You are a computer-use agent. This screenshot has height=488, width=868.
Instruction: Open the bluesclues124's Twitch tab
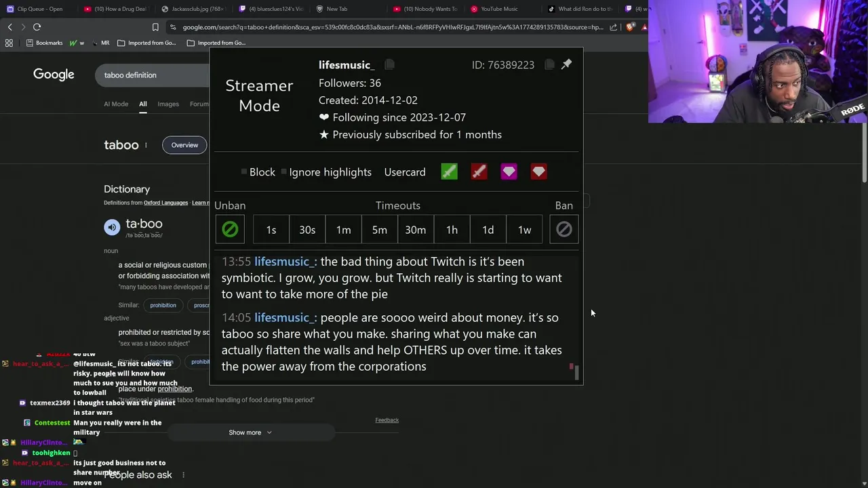[x=273, y=9]
